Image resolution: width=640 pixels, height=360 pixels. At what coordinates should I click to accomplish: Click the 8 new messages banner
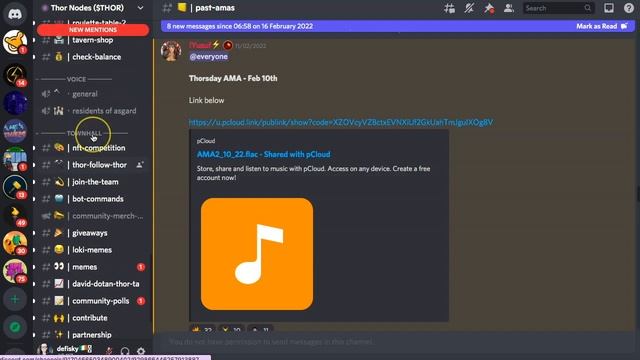point(240,26)
